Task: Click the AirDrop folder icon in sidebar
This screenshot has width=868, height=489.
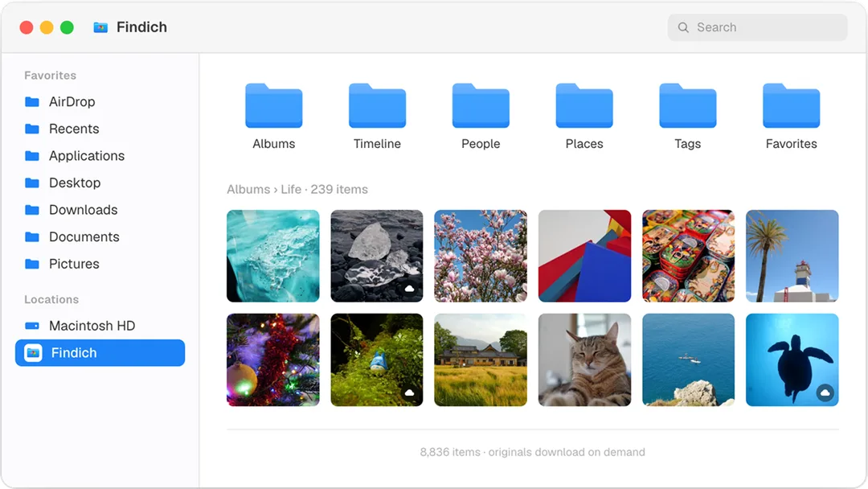Action: coord(32,102)
